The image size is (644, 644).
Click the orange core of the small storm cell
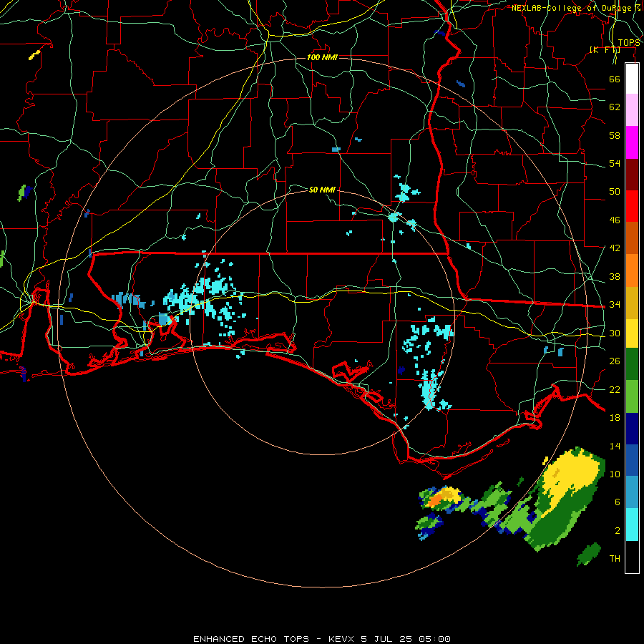coord(435,500)
